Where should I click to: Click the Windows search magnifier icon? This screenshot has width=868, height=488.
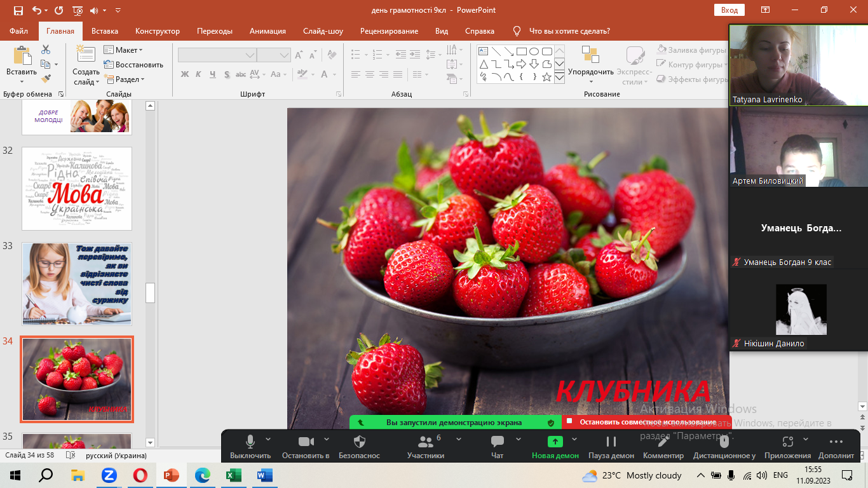click(x=46, y=475)
